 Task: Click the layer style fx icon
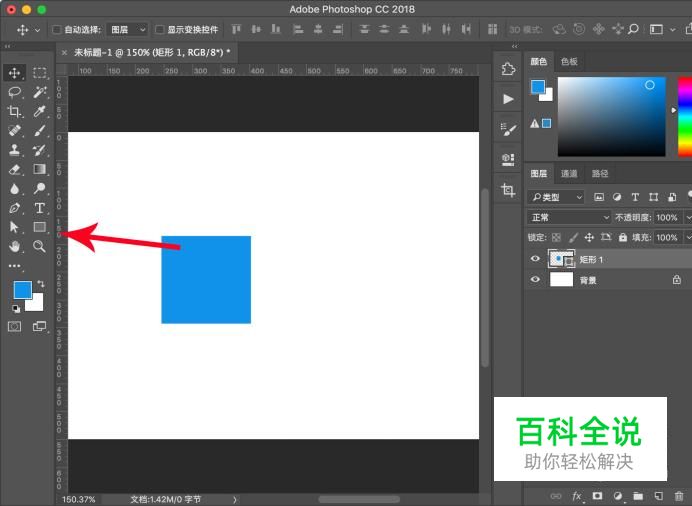pos(577,495)
